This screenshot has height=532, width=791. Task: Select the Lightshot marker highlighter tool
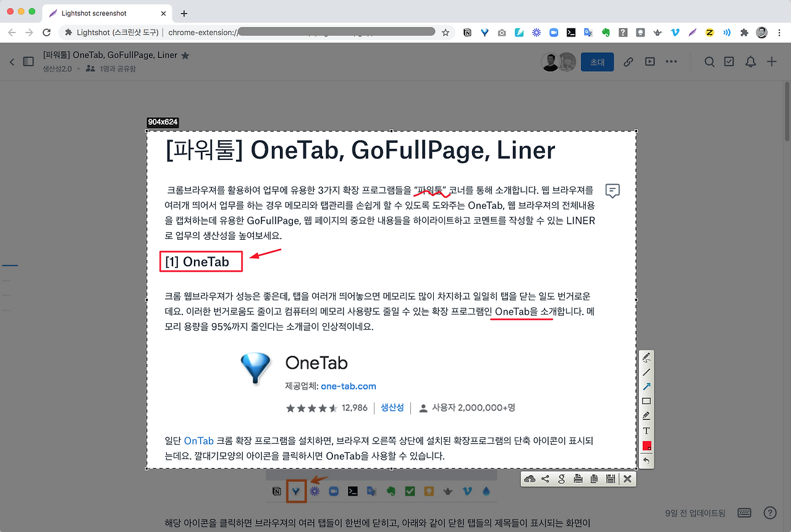pyautogui.click(x=646, y=416)
